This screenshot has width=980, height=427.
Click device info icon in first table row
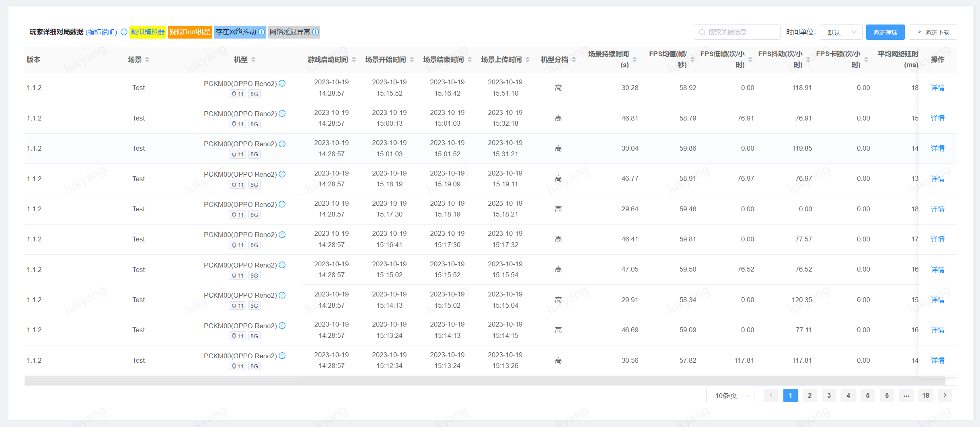click(282, 84)
